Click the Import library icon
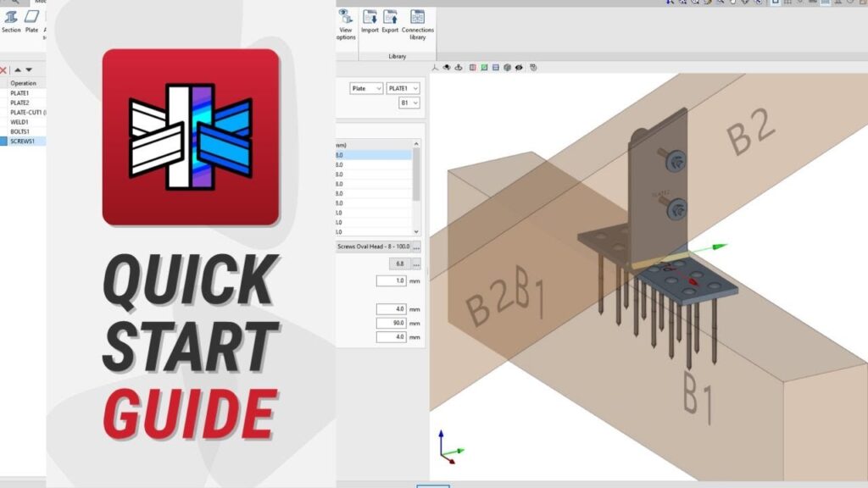This screenshot has height=488, width=868. (x=370, y=18)
